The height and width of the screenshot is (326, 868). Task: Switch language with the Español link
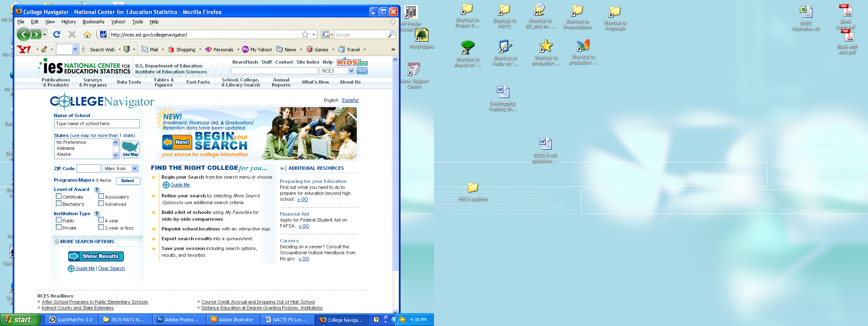pos(350,100)
